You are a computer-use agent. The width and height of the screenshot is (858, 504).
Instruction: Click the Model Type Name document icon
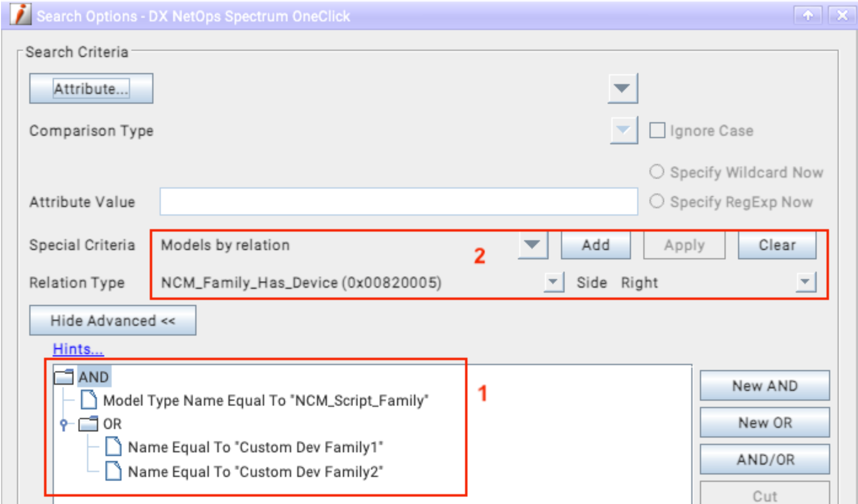coord(89,400)
